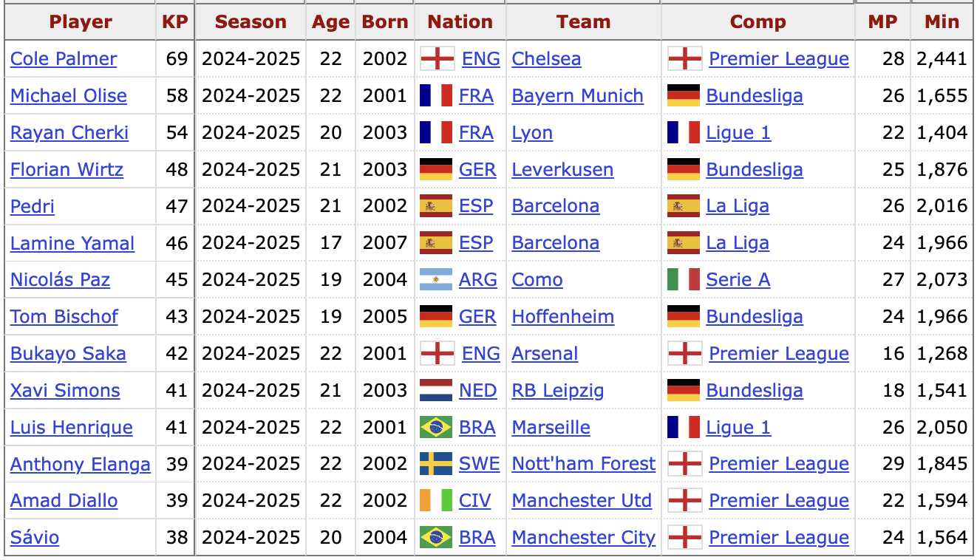The image size is (977, 560).
Task: Click the Sweden flag next to SWE
Action: pos(436,463)
